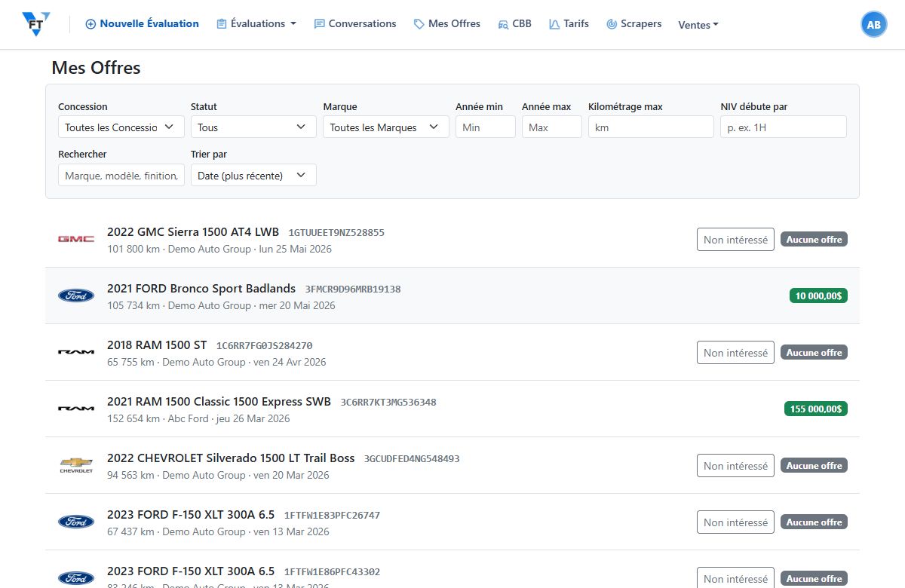Image resolution: width=905 pixels, height=588 pixels.
Task: Start a Nouvelle Évaluation
Action: click(x=142, y=24)
